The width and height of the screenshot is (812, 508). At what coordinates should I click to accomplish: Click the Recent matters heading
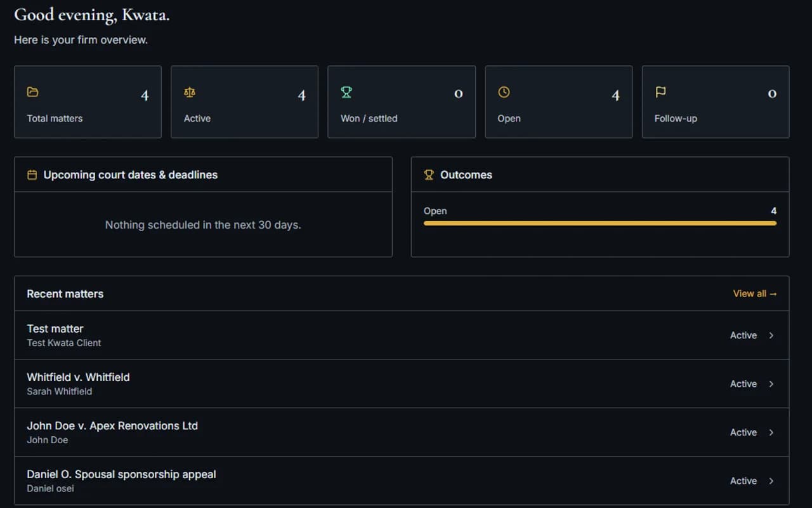65,294
